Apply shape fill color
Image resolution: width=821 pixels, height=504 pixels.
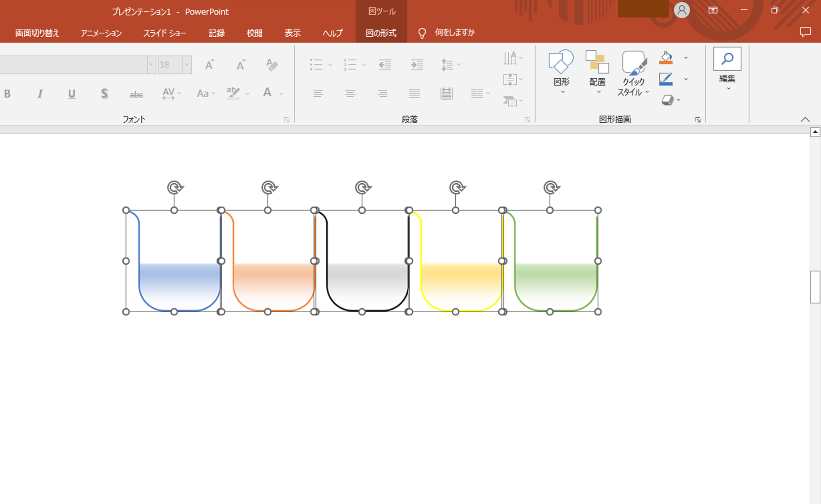click(x=666, y=57)
